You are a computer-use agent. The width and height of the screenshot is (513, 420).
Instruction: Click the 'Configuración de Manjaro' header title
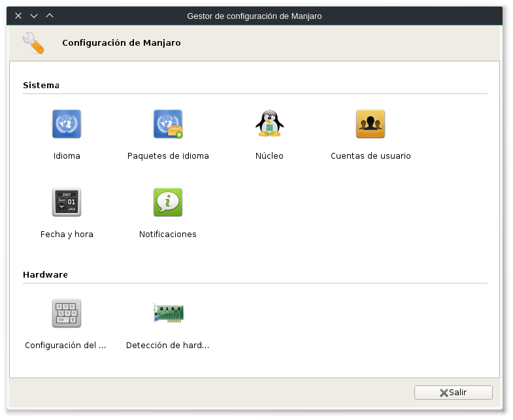[122, 43]
